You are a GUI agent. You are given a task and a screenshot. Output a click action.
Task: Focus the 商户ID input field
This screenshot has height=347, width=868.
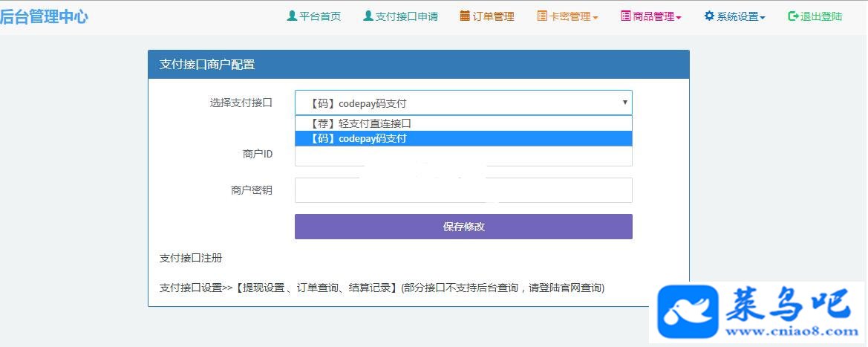point(463,156)
